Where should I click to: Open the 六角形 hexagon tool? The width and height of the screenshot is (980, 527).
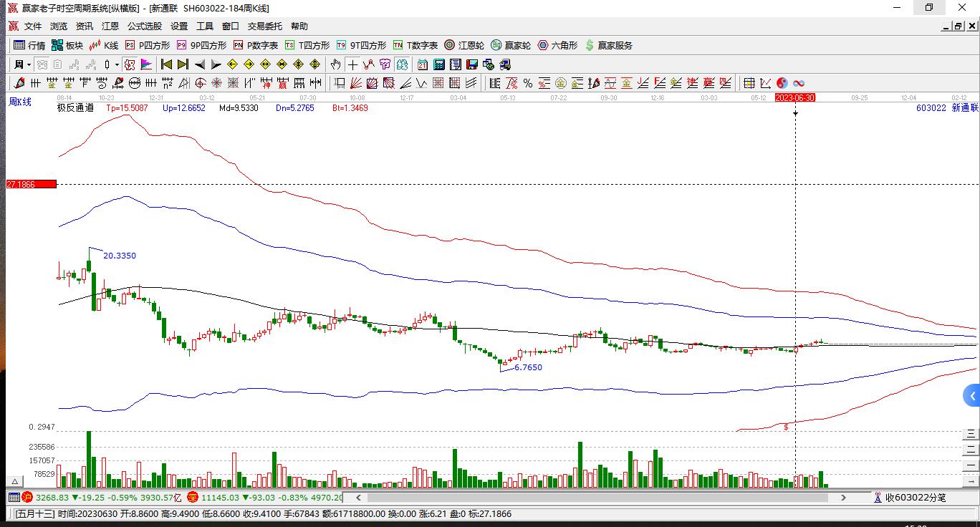(x=557, y=45)
